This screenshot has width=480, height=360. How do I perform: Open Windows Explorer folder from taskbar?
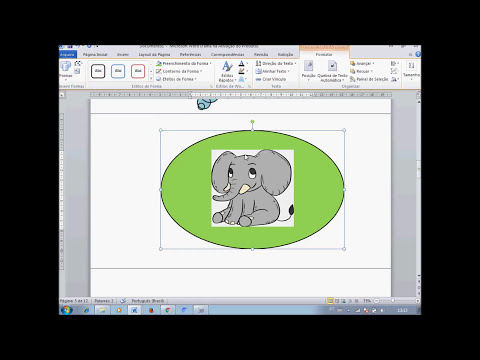pyautogui.click(x=102, y=310)
